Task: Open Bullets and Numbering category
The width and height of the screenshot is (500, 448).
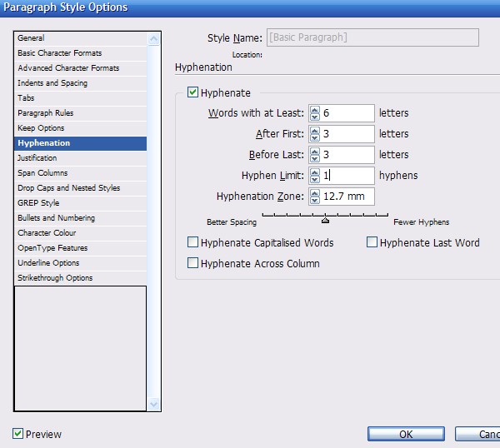Action: pyautogui.click(x=81, y=218)
